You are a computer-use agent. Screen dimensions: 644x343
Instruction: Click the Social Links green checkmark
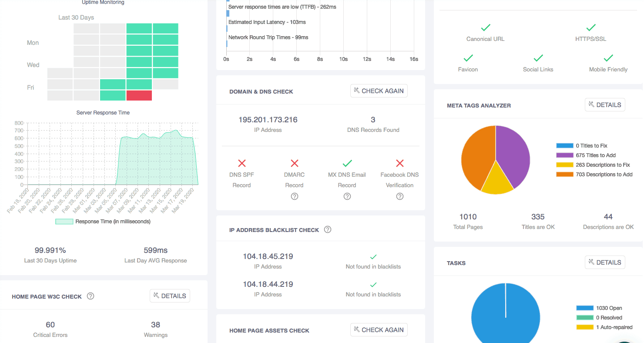click(x=538, y=58)
